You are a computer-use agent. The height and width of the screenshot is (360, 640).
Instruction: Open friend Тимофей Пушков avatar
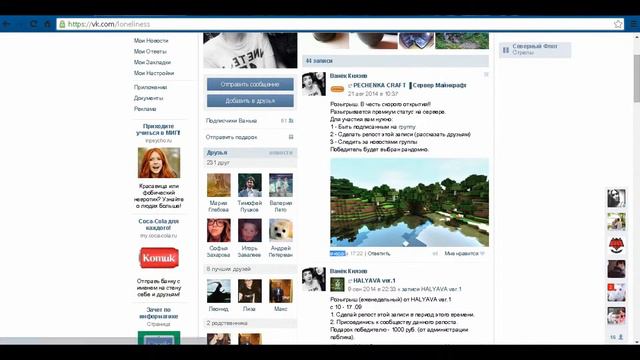pos(250,185)
